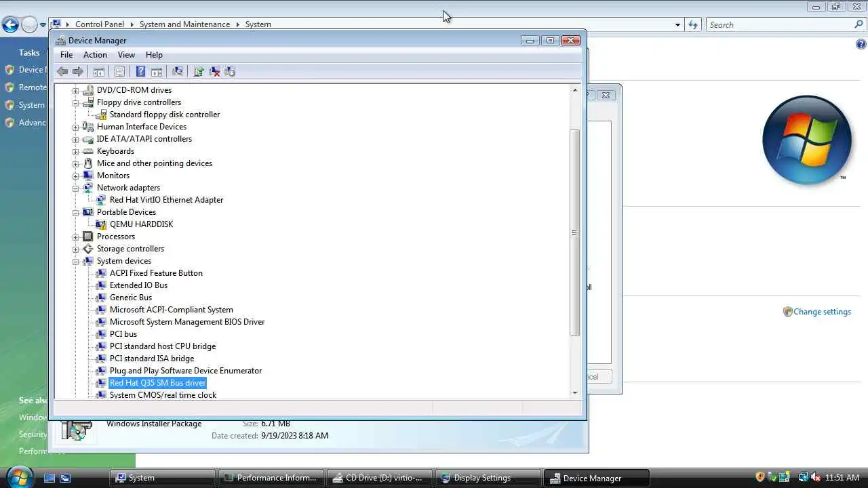Image resolution: width=868 pixels, height=488 pixels.
Task: Click the warning icon beside QEMU HARDDISK
Action: [x=101, y=224]
